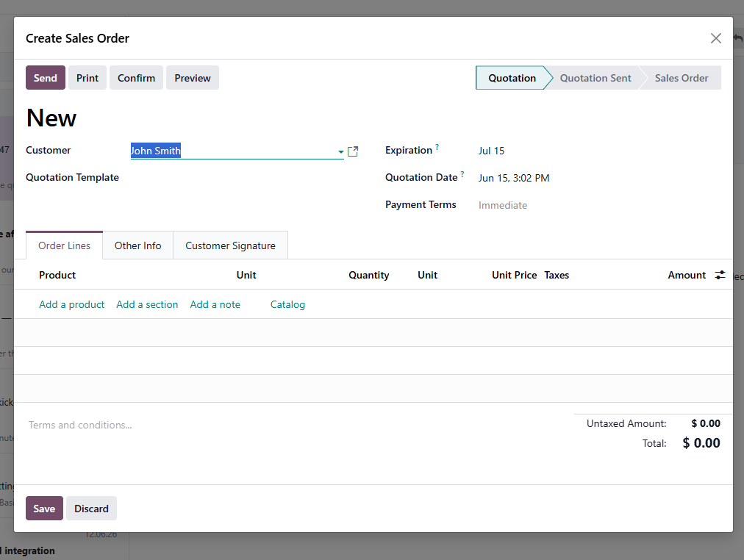
Task: Discard the sales order changes
Action: tap(91, 509)
